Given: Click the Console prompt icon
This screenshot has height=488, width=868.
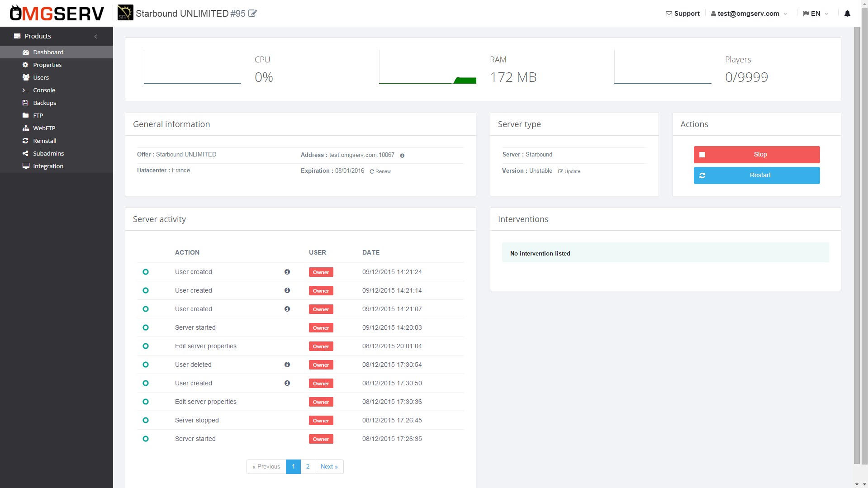Looking at the screenshot, I should click(x=25, y=90).
